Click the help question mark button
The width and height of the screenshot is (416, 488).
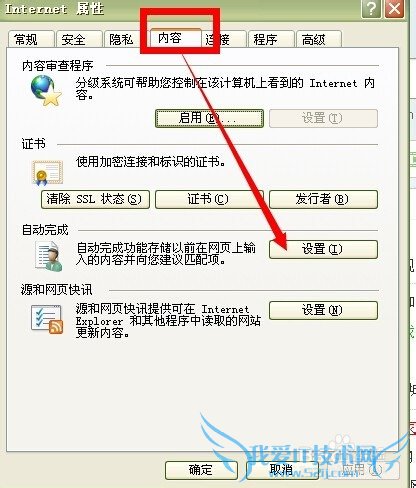point(371,8)
